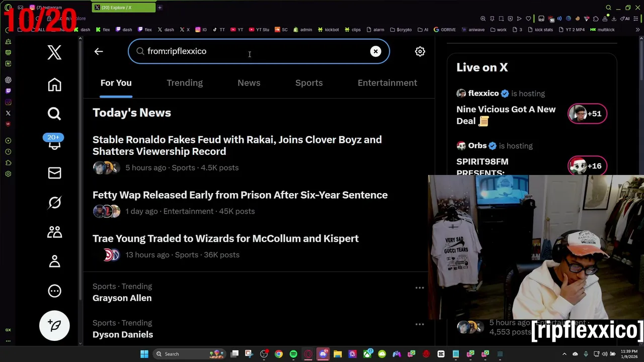Open Trae Young Traded to Wizards story
The width and height of the screenshot is (644, 362).
tap(225, 238)
